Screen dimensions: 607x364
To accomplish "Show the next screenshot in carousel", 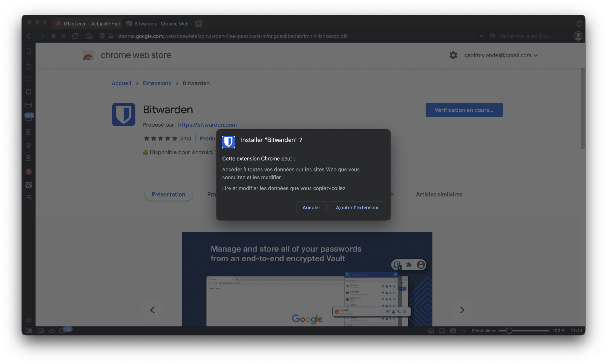I will 462,310.
